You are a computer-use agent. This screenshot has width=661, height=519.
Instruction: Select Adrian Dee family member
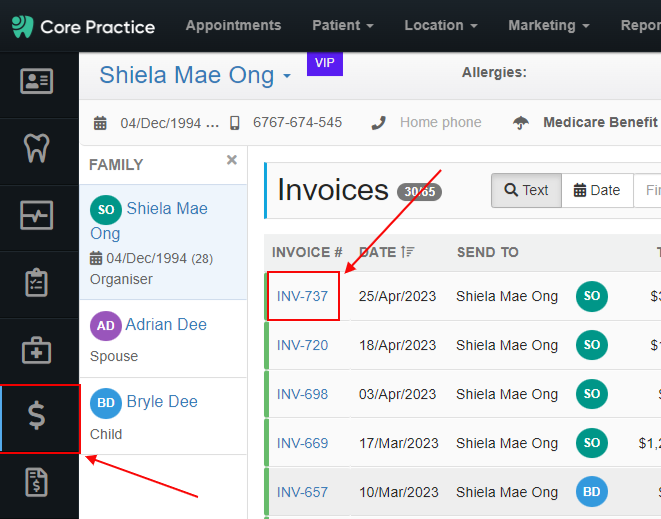coord(166,325)
